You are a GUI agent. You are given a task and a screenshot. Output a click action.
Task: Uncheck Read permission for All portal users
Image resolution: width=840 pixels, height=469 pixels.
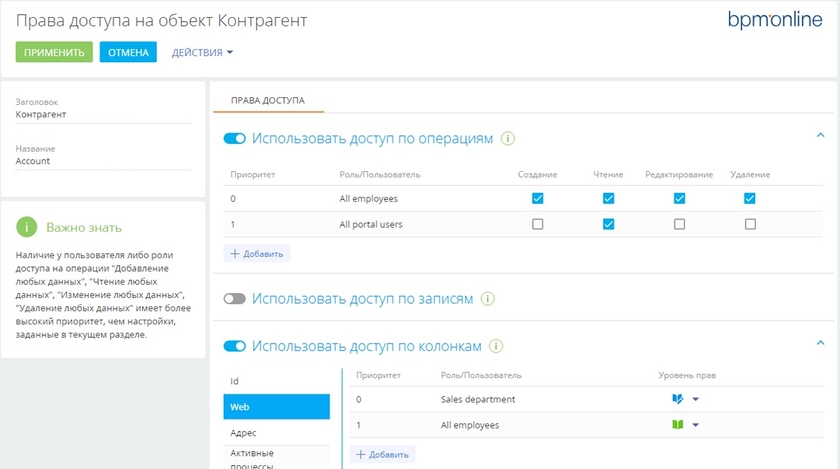[608, 224]
